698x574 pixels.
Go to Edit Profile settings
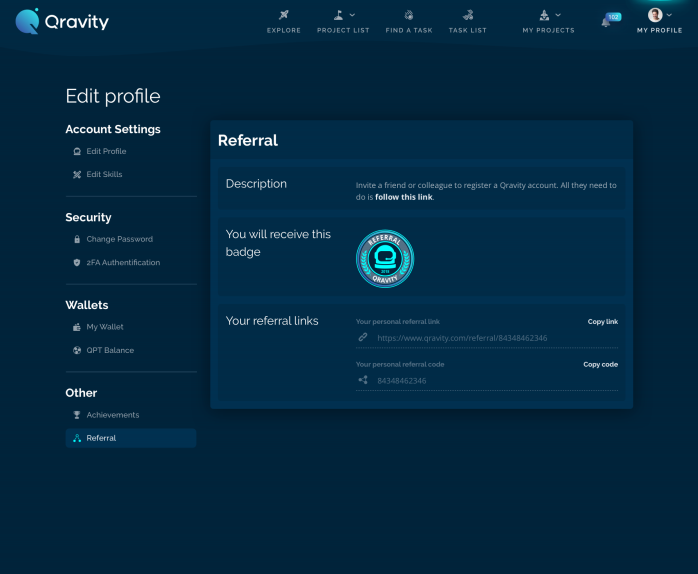pyautogui.click(x=106, y=151)
